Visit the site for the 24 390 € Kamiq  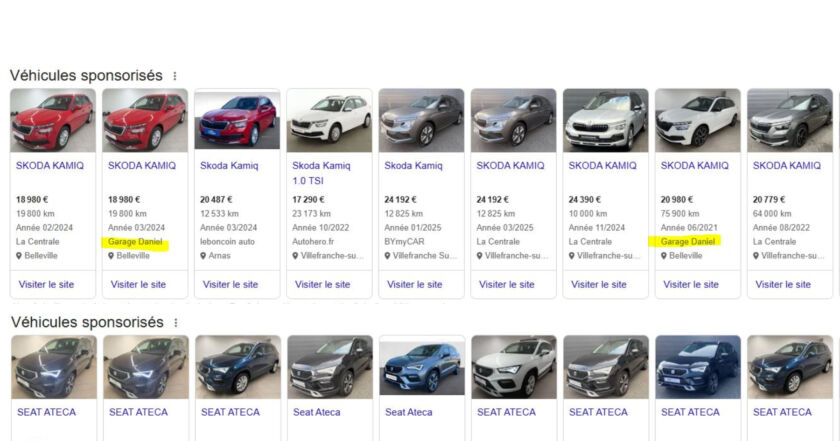pyautogui.click(x=599, y=285)
